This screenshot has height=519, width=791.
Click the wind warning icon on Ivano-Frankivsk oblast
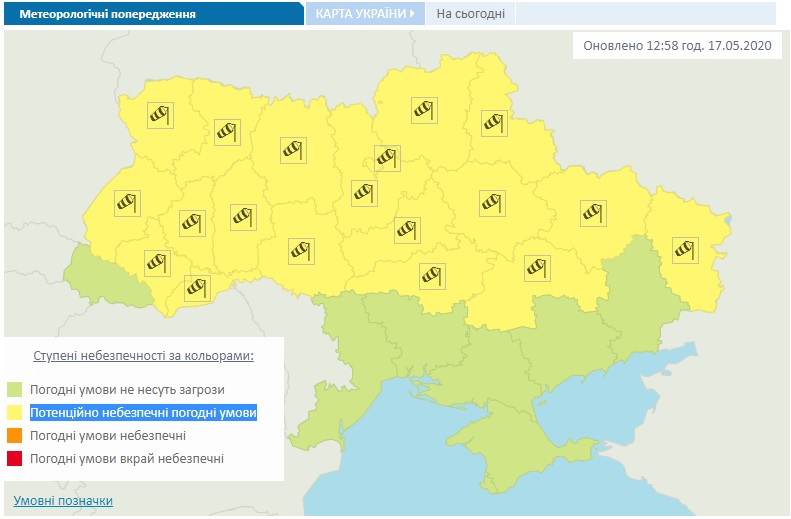[157, 263]
